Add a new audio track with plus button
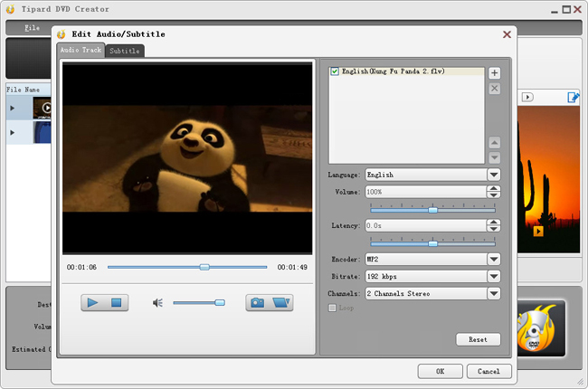 (x=494, y=73)
